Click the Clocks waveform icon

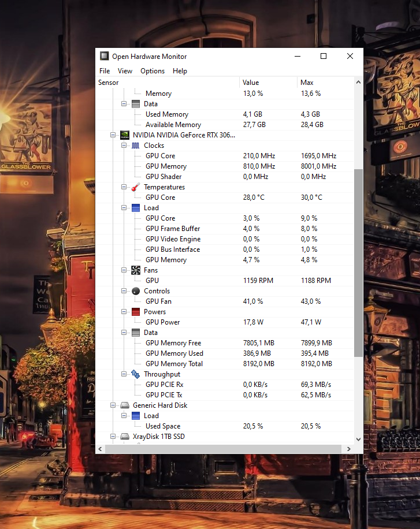[135, 146]
